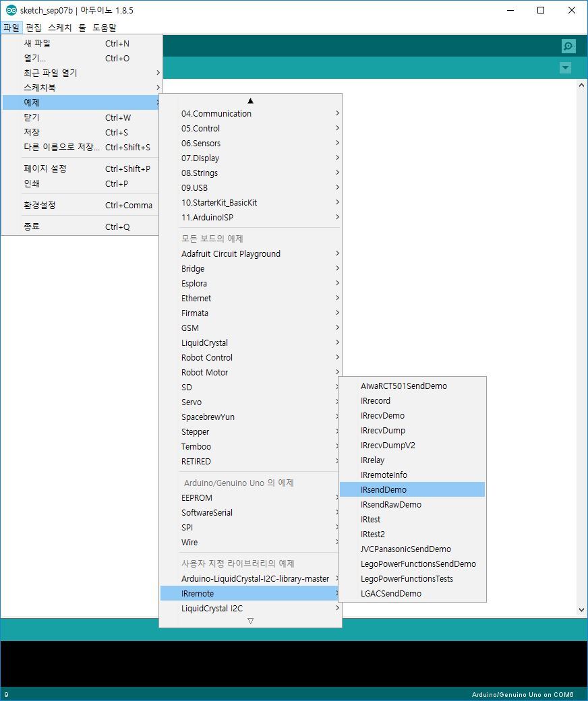Open the 파일 menu
This screenshot has width=588, height=701.
11,27
